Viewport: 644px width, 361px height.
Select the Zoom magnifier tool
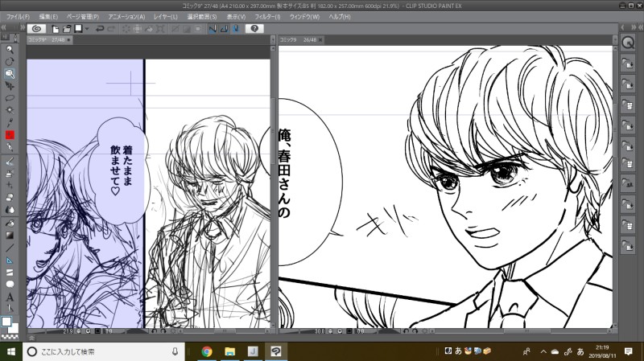pos(10,50)
